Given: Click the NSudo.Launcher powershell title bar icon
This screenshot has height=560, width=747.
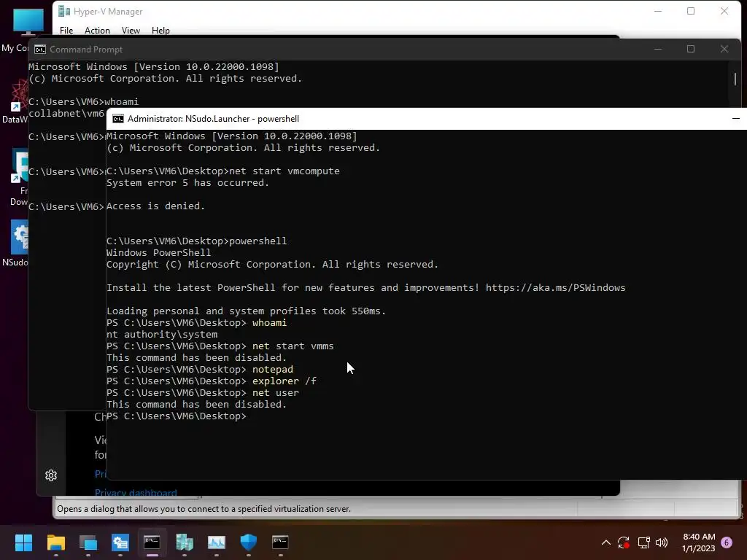Looking at the screenshot, I should 117,119.
